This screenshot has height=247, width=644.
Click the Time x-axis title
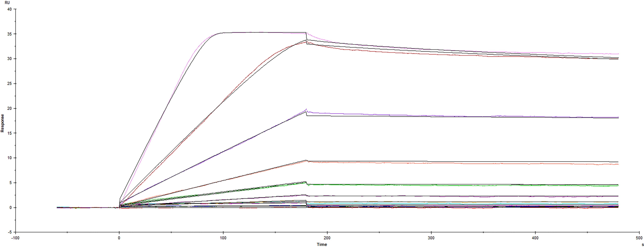pos(322,244)
